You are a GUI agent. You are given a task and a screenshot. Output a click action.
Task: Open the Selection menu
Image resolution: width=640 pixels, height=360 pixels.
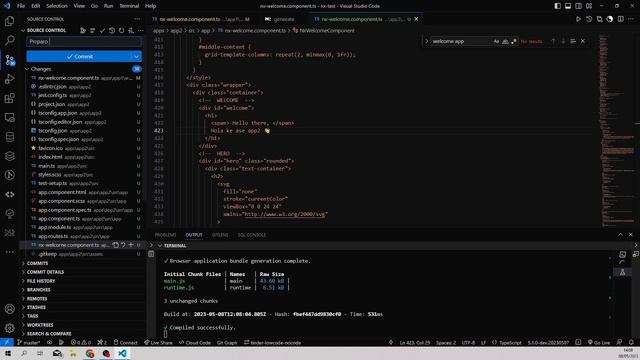coord(57,6)
